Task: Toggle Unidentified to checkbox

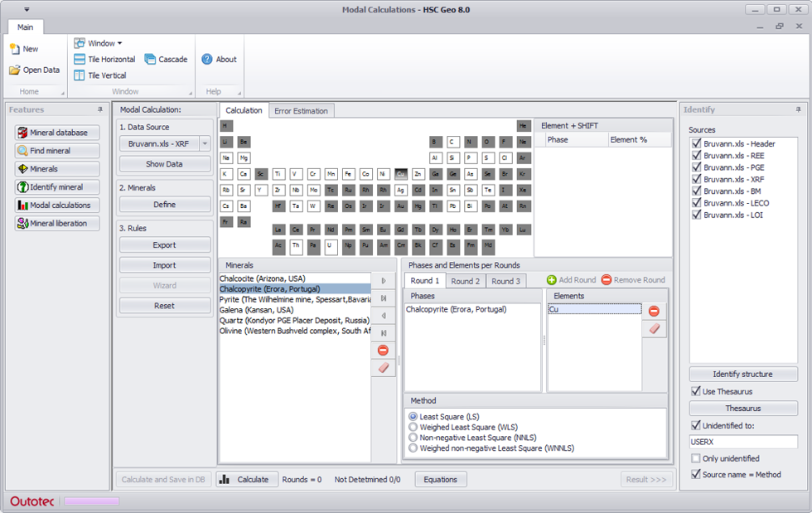Action: pos(696,425)
